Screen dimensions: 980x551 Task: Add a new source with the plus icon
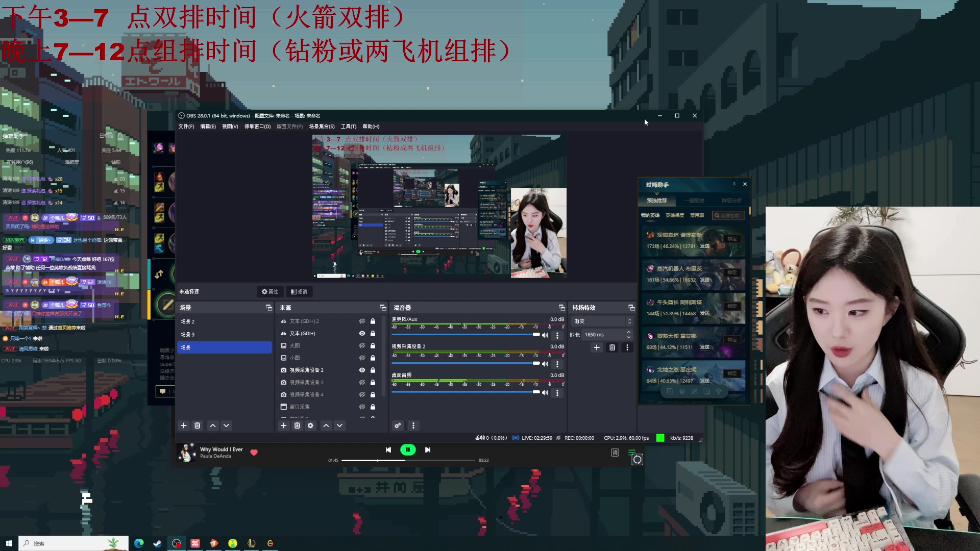pos(284,425)
